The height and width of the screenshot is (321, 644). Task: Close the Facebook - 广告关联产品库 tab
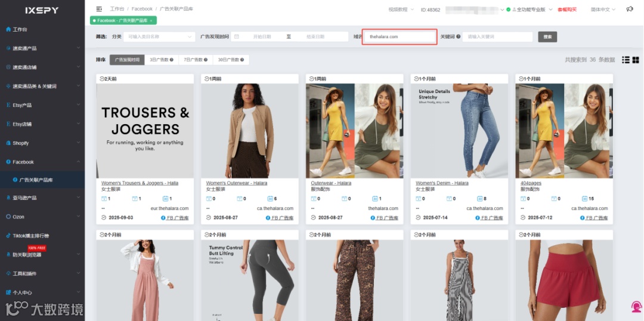tap(151, 20)
